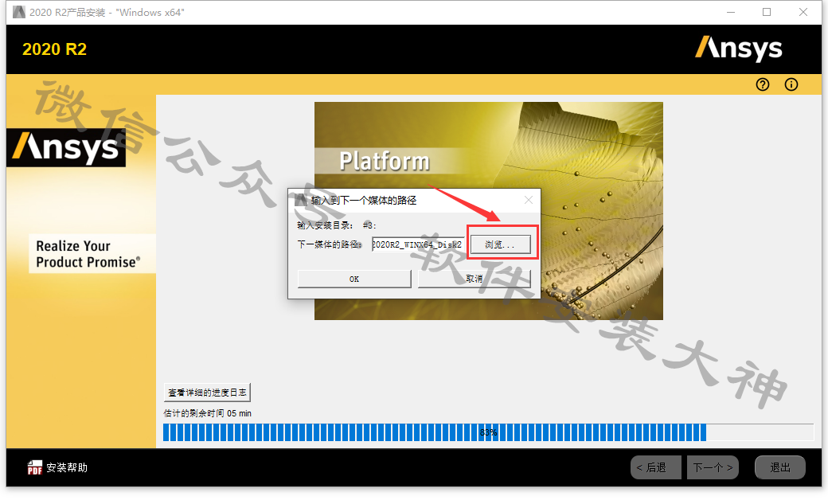
Task: Click the 估计的剩余时间 05 min text
Action: (x=208, y=413)
